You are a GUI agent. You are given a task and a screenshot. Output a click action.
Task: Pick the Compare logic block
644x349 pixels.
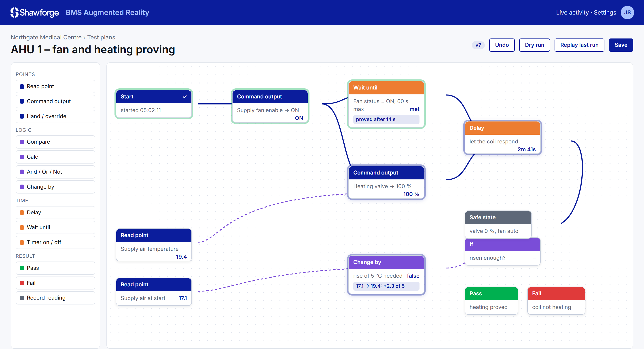point(55,142)
